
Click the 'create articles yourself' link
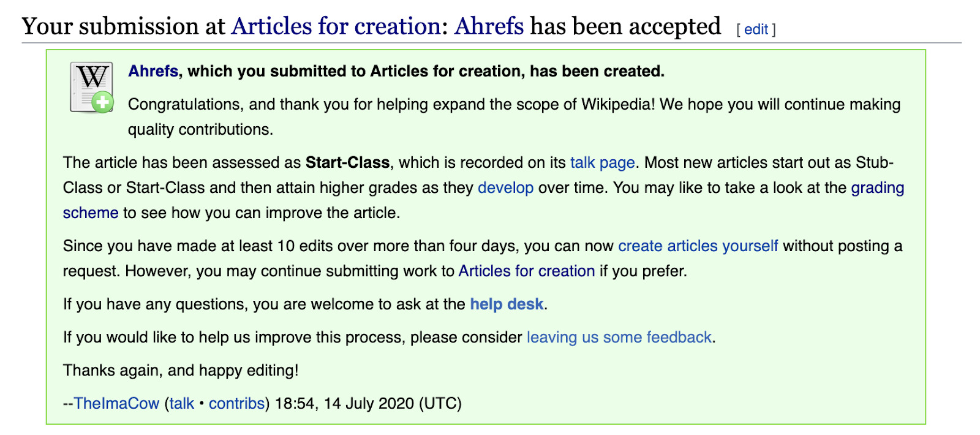coord(698,246)
